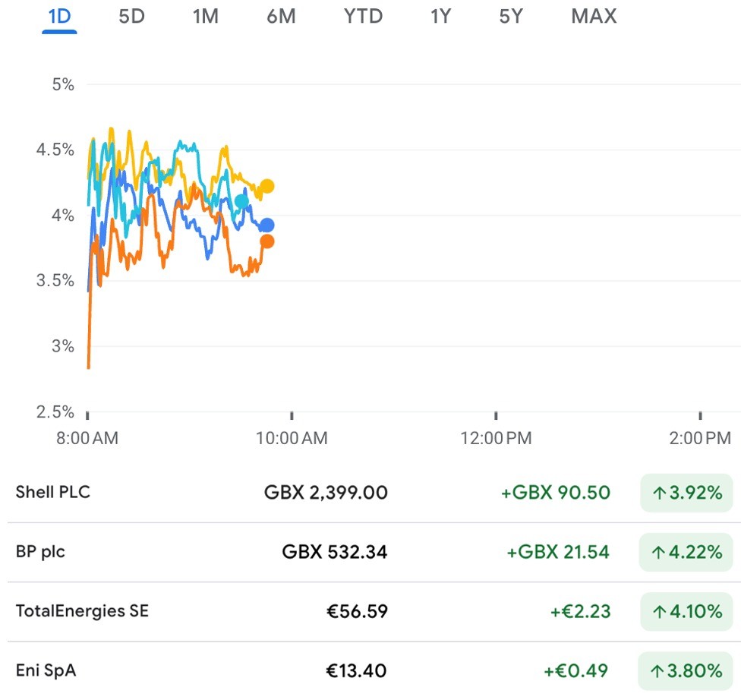Open the Shell PLC stock row
This screenshot has width=741, height=700.
370,493
